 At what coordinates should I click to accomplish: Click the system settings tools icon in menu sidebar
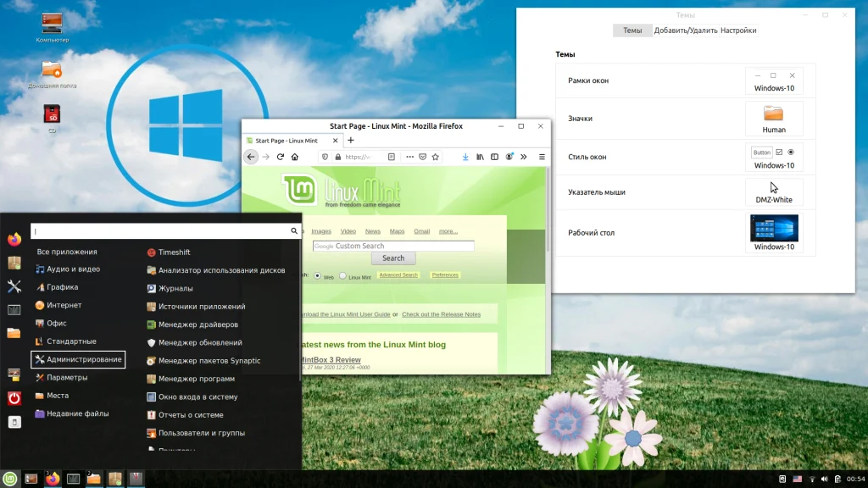tap(14, 286)
